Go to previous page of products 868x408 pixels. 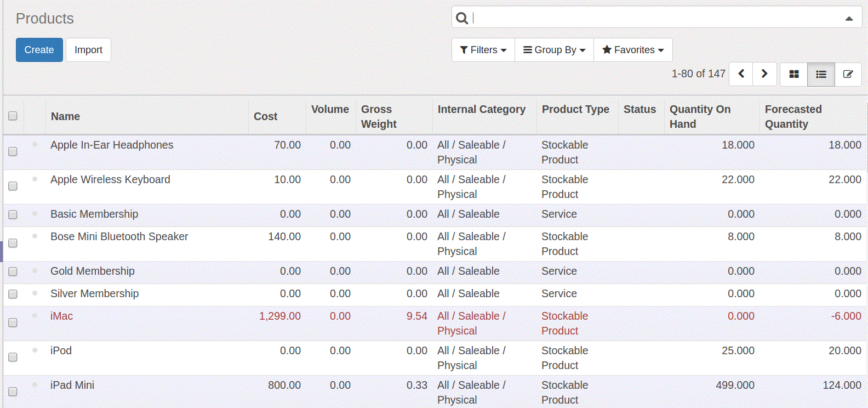click(741, 74)
